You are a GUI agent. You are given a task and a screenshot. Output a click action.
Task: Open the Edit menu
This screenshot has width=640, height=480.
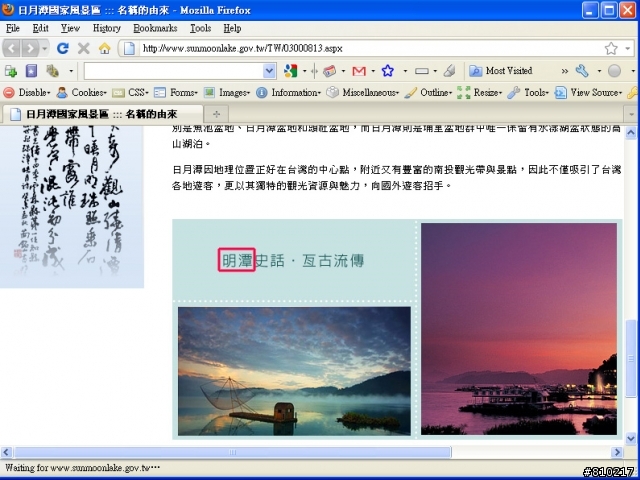tap(40, 28)
